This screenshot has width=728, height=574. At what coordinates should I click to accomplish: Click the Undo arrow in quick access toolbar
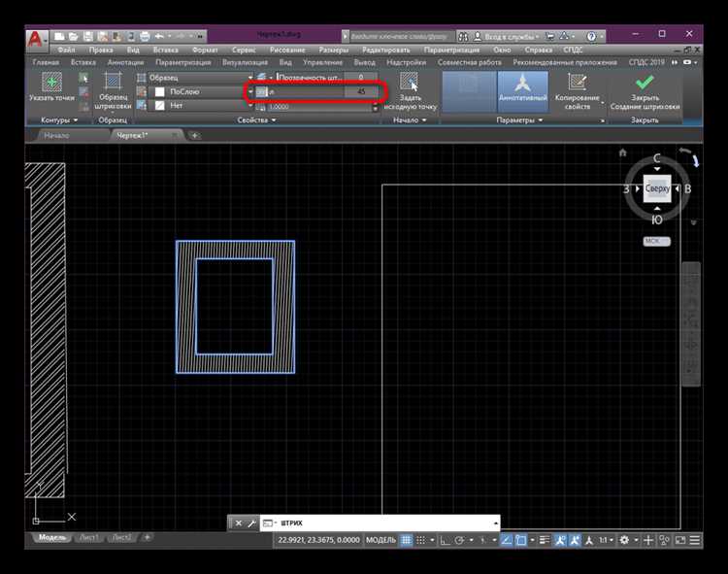click(159, 36)
